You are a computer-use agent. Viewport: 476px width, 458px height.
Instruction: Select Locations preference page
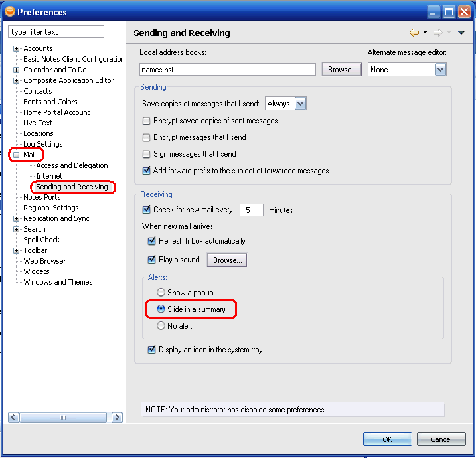point(39,133)
